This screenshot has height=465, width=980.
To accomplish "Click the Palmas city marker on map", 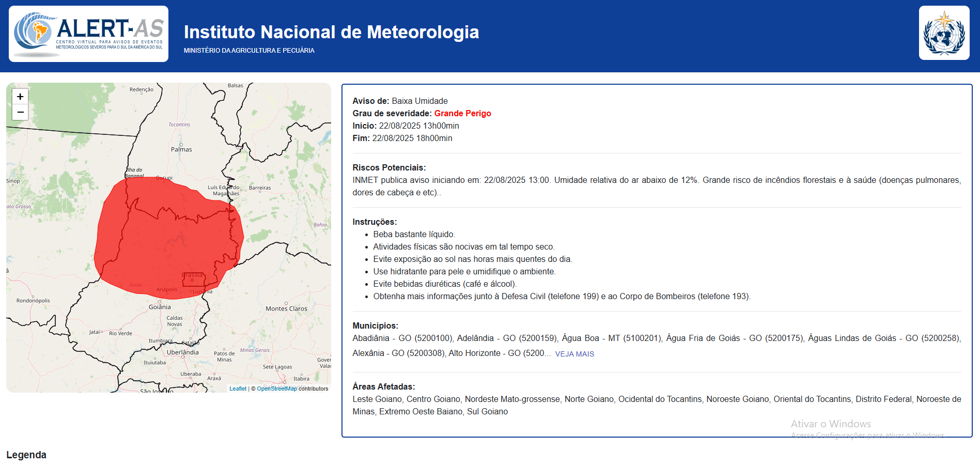I will point(181,144).
